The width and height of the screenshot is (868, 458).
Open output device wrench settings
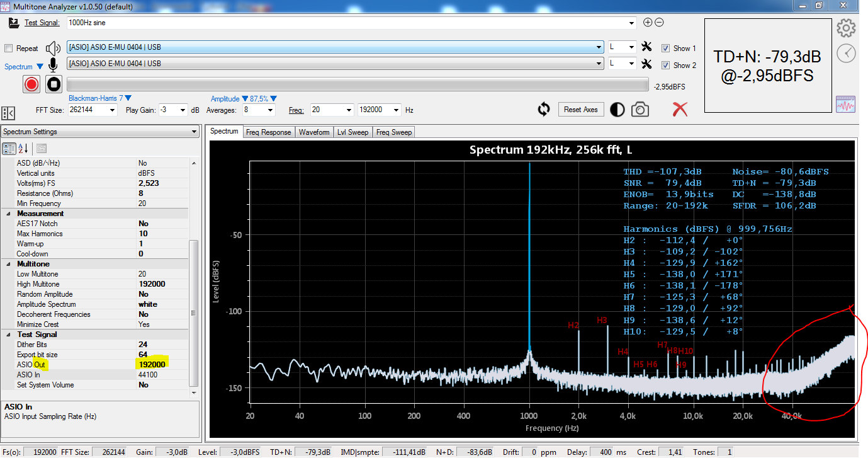click(646, 47)
